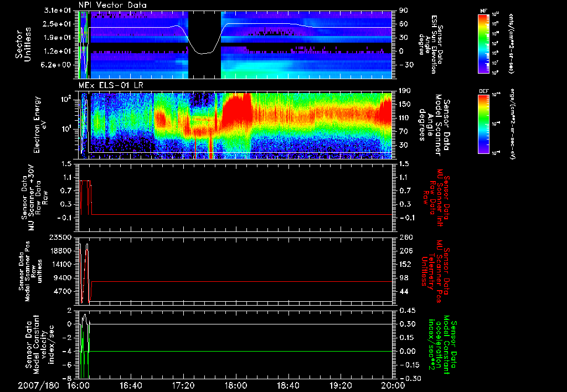Click the 152 telemetry axis tick
This screenshot has width=567, height=392.
405,264
